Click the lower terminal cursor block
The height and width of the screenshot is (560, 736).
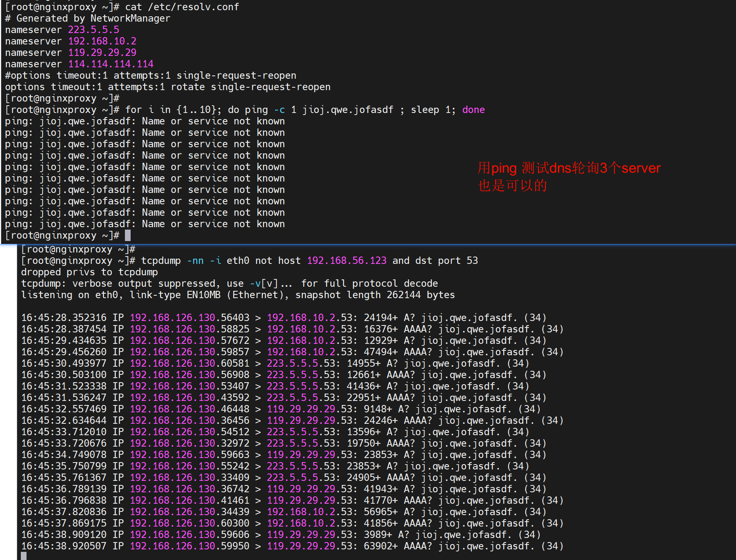pos(24,556)
